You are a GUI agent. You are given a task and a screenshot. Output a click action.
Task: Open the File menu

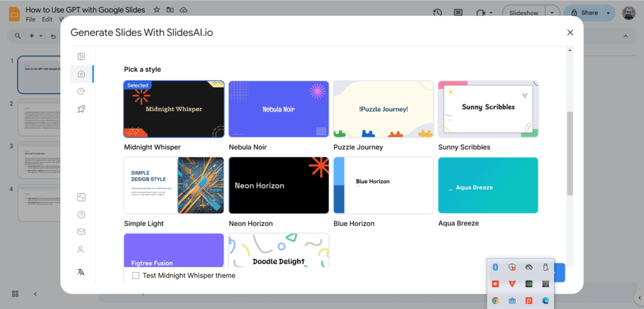(31, 19)
